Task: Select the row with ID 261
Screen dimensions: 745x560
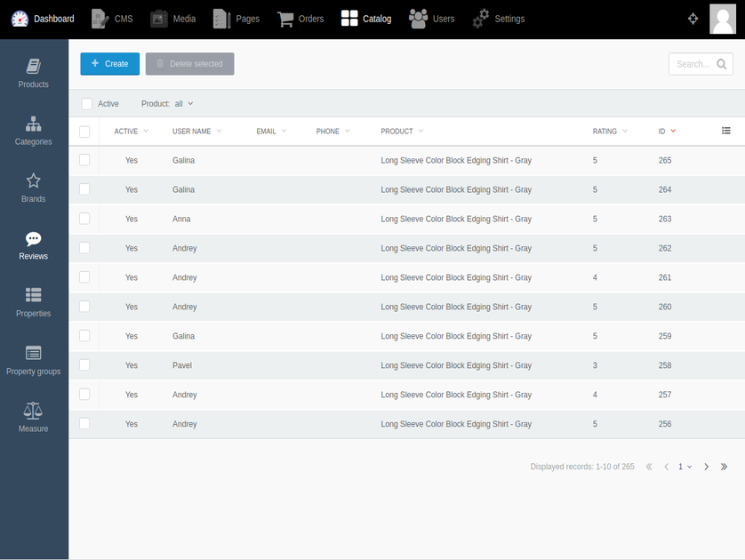Action: point(84,277)
